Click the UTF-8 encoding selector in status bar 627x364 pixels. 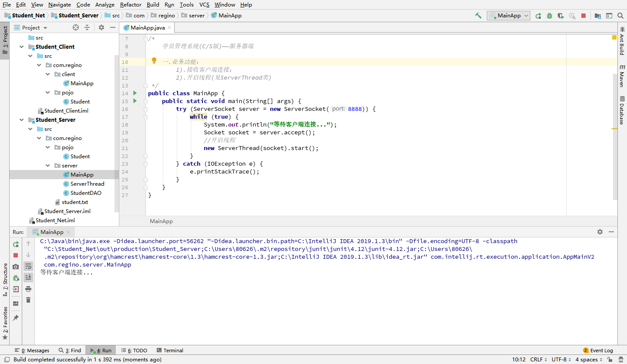(x=561, y=360)
